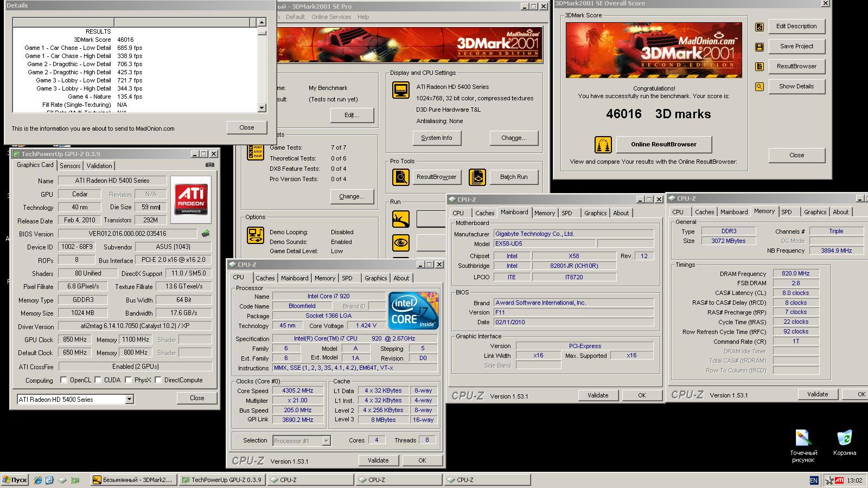Click the Options settings icon in 3DMark
The width and height of the screenshot is (868, 488).
tap(256, 235)
